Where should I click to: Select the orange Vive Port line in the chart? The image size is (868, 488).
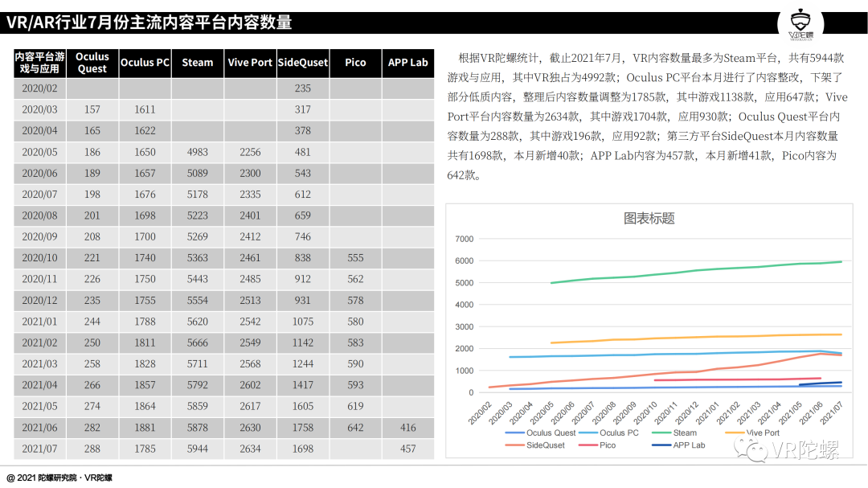[x=696, y=338]
